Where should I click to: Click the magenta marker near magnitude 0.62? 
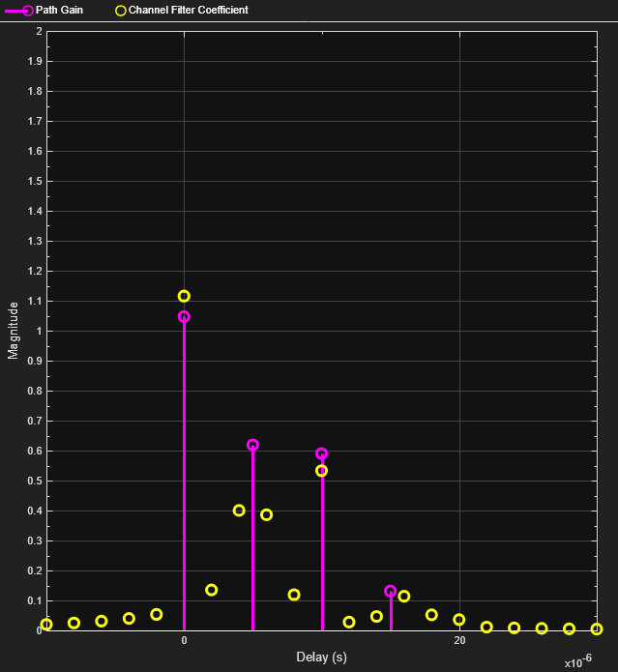tap(252, 445)
